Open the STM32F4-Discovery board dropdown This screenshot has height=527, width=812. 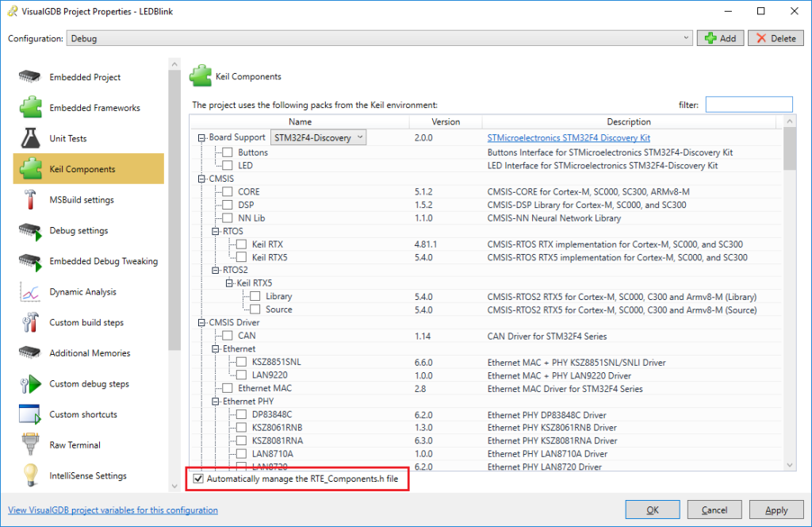(319, 137)
